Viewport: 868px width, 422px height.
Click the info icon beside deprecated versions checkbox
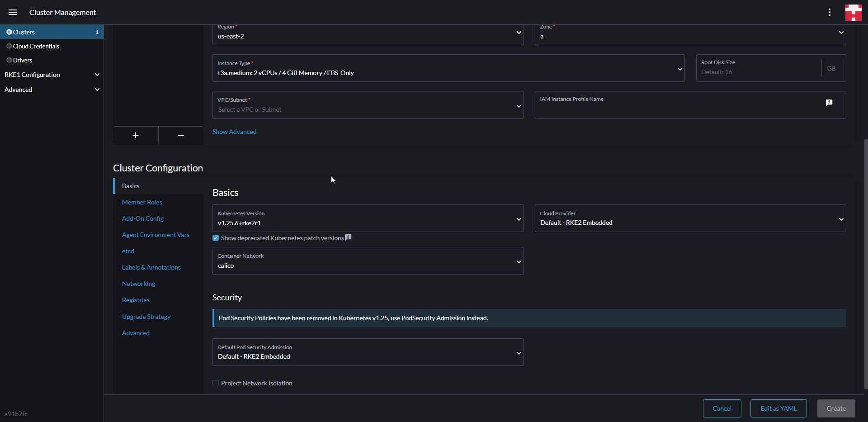click(x=348, y=237)
